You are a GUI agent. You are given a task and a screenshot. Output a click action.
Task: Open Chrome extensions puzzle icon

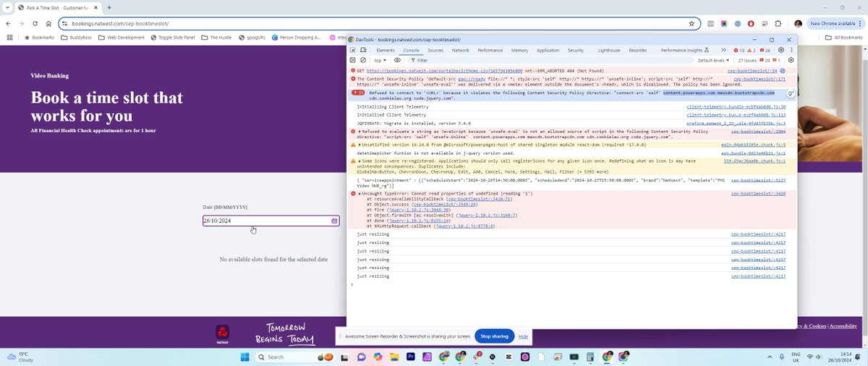click(778, 23)
